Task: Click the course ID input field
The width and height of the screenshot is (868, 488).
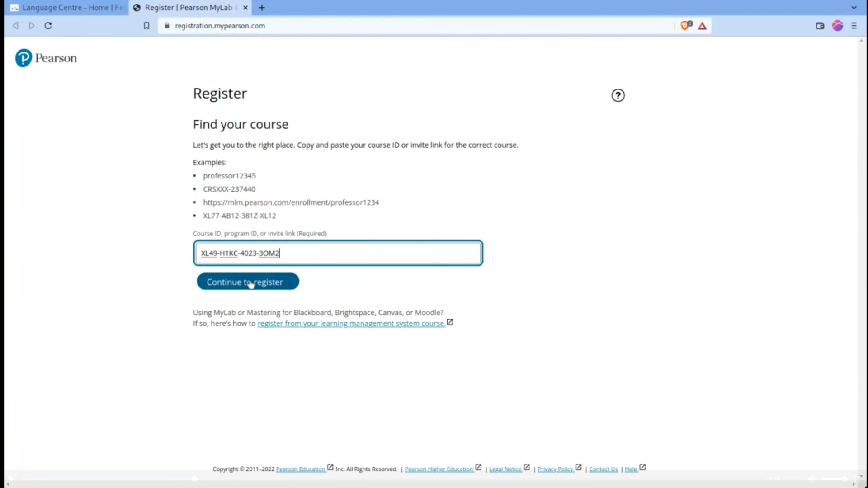Action: point(338,253)
